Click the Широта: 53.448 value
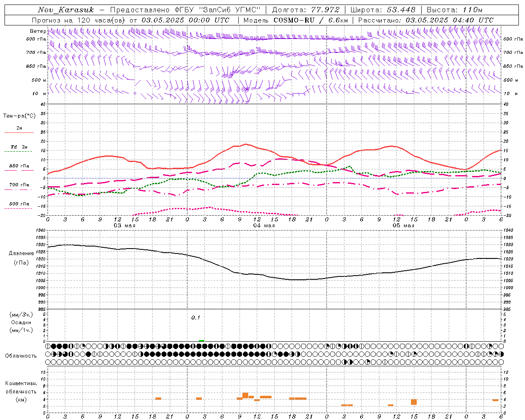The image size is (525, 420). point(383,9)
